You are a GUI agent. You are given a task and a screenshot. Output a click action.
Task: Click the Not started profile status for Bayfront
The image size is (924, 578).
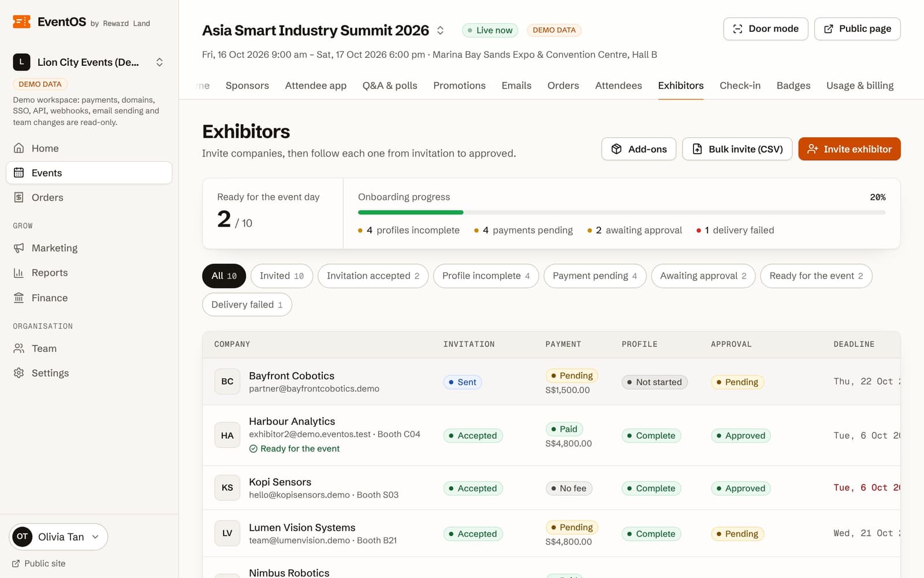click(x=654, y=383)
